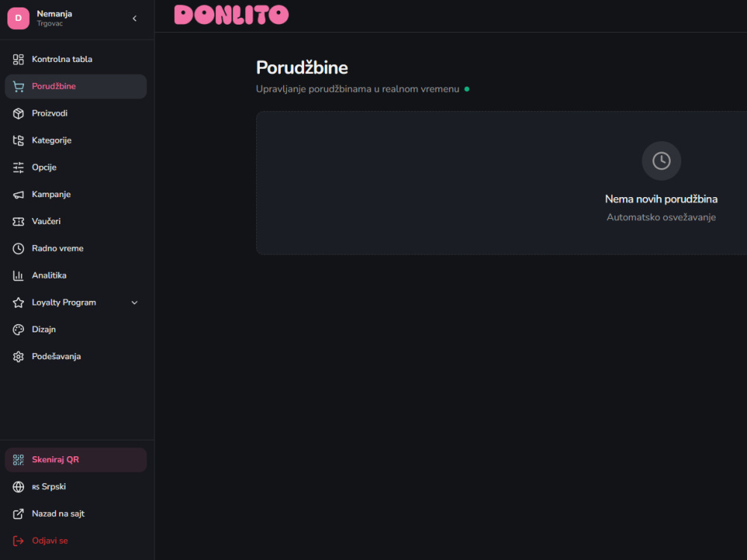Open Vaučeri page
The width and height of the screenshot is (747, 560).
click(75, 222)
